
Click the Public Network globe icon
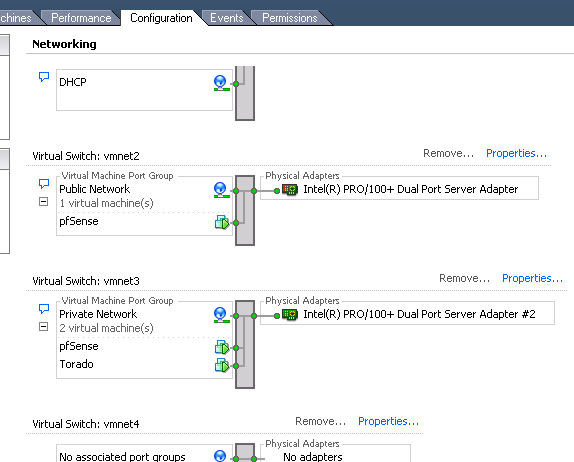tap(221, 190)
